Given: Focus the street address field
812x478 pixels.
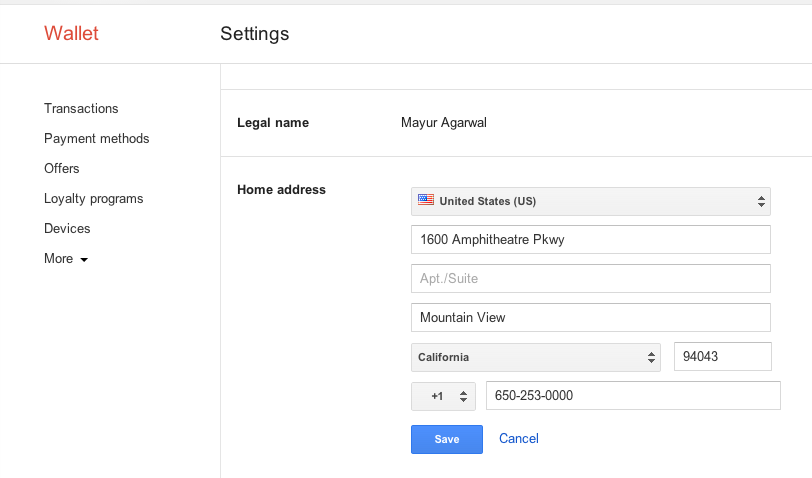Looking at the screenshot, I should point(590,239).
